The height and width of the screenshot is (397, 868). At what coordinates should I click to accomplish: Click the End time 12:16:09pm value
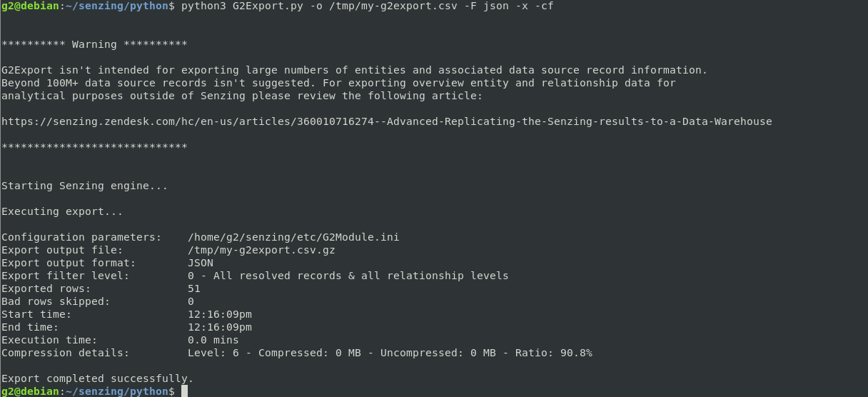pos(220,327)
